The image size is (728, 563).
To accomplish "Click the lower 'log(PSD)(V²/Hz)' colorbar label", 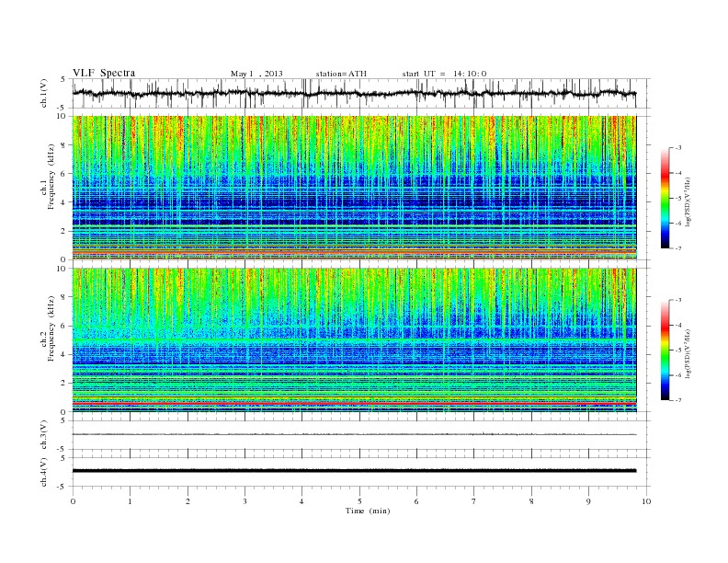I will pyautogui.click(x=688, y=354).
